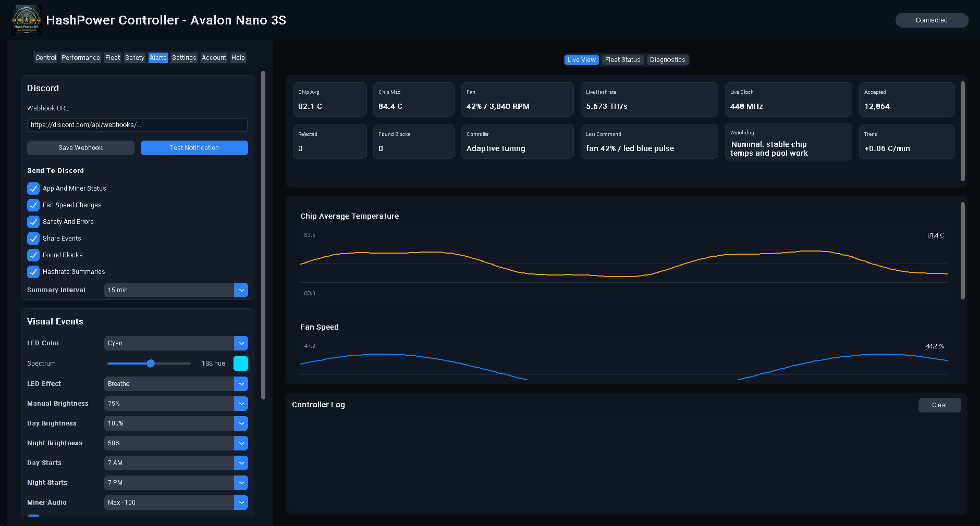Select the Chip Max 84.4 C card
980x526 pixels.
[414, 99]
